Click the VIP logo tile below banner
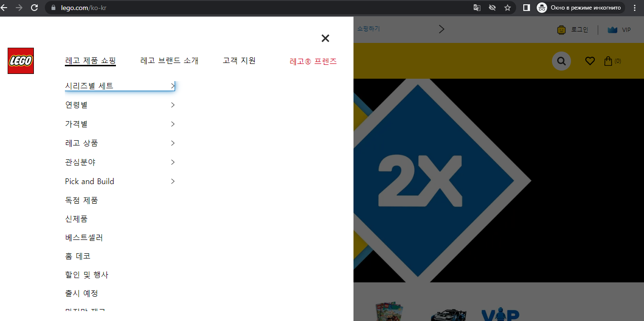The image size is (644, 321). tap(500, 315)
